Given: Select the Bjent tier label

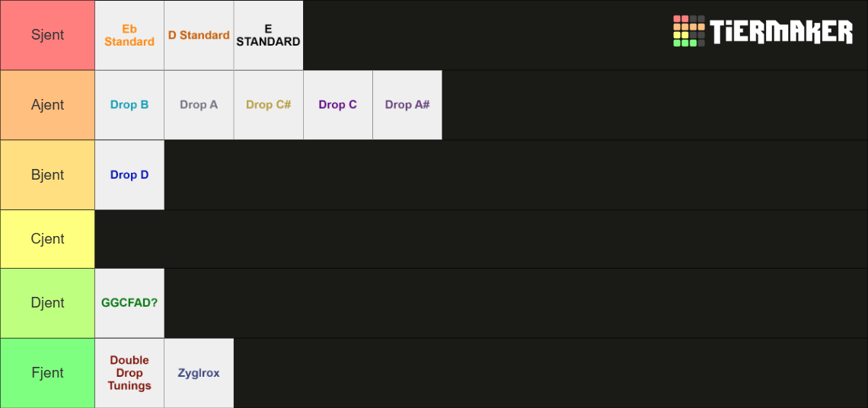Looking at the screenshot, I should 48,175.
